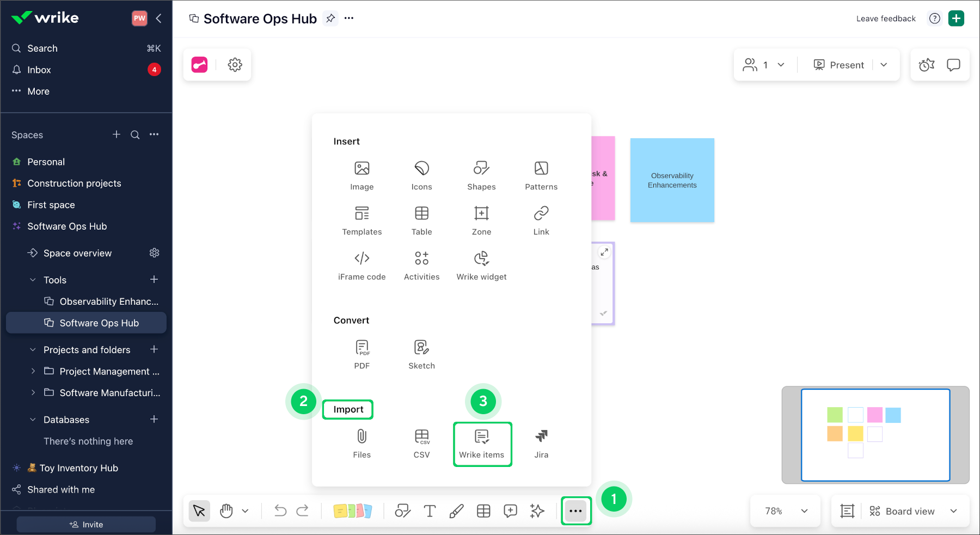The image size is (980, 535).
Task: Expand the Project Management folder
Action: tap(33, 371)
